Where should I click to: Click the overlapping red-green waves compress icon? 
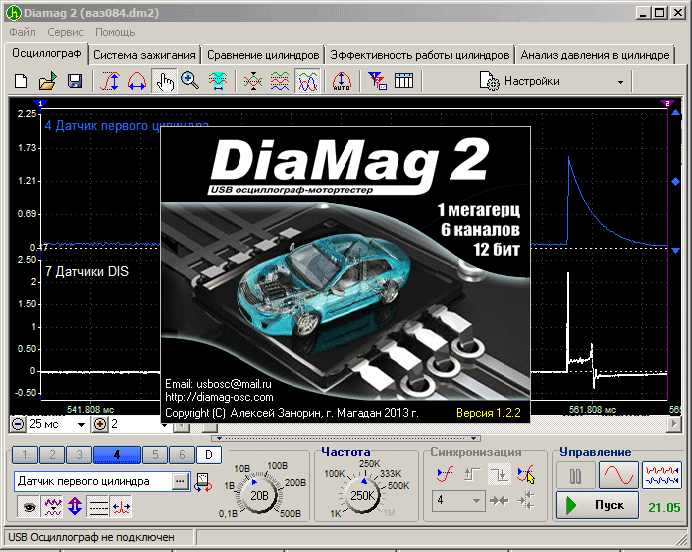(253, 81)
